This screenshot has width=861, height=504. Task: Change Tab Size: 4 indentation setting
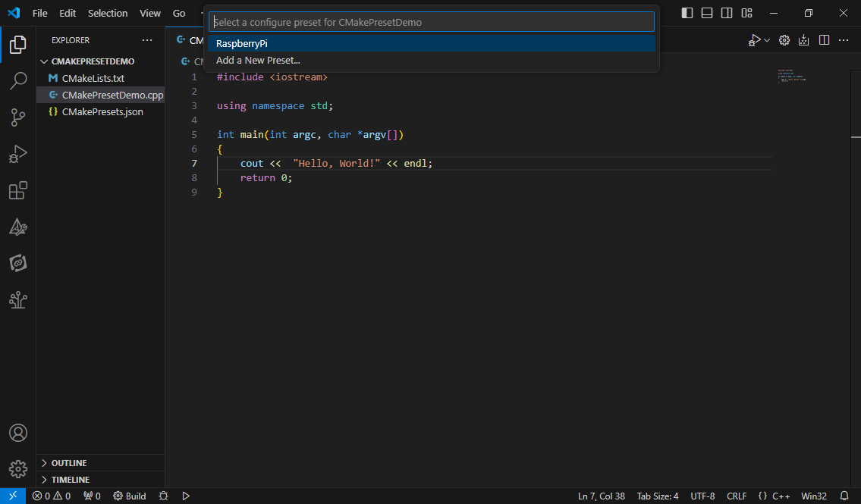pos(658,496)
